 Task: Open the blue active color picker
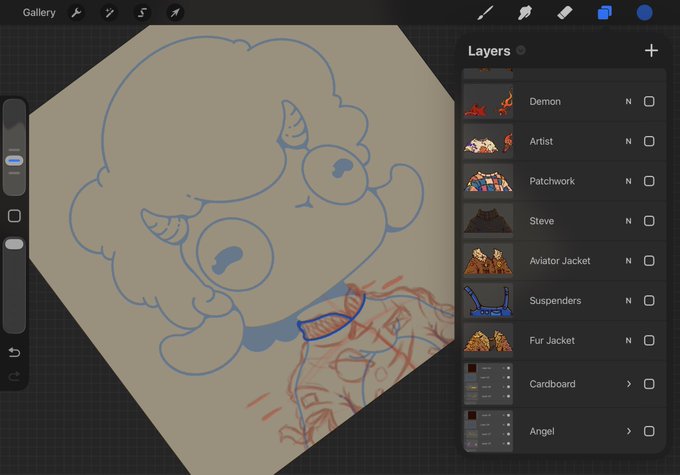pos(644,13)
